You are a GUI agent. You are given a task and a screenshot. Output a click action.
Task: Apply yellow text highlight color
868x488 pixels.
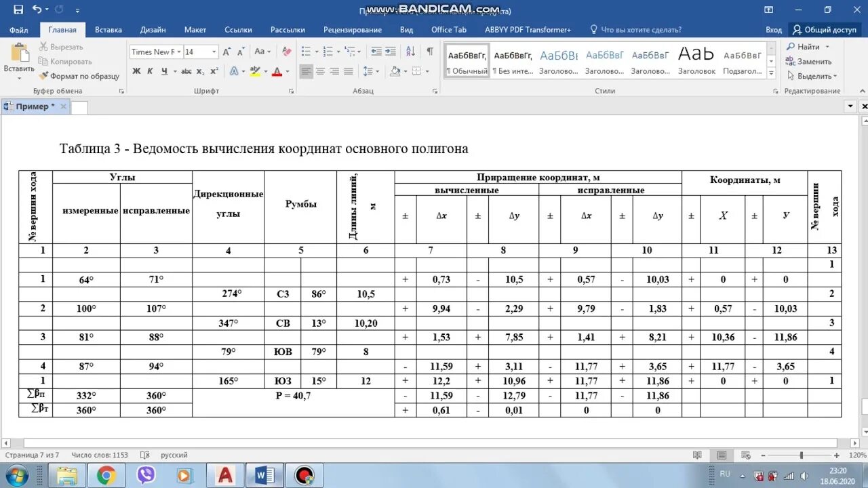coord(255,71)
